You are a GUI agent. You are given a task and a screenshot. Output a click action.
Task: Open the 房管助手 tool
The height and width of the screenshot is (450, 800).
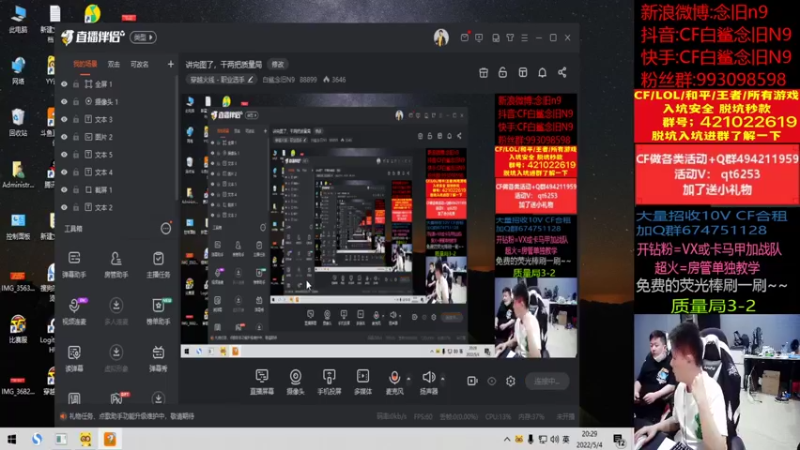pyautogui.click(x=116, y=264)
